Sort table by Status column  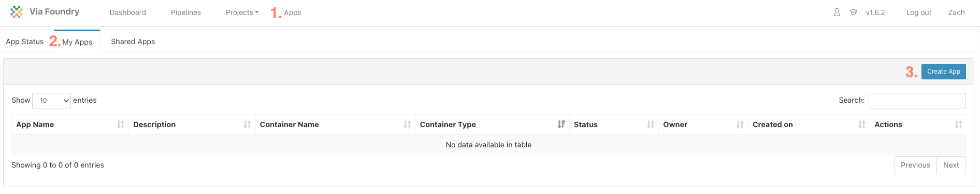(614, 124)
